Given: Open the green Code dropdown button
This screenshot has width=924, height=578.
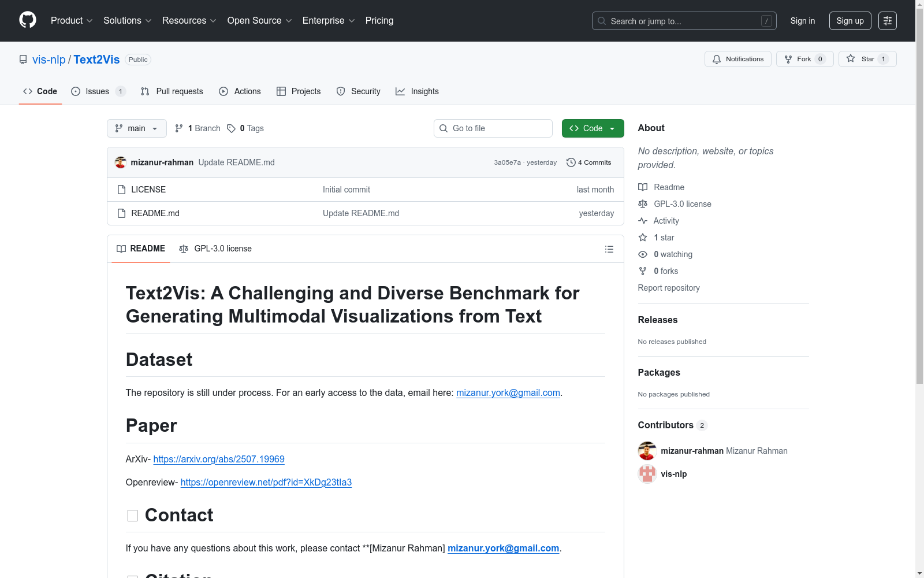Looking at the screenshot, I should click(593, 128).
